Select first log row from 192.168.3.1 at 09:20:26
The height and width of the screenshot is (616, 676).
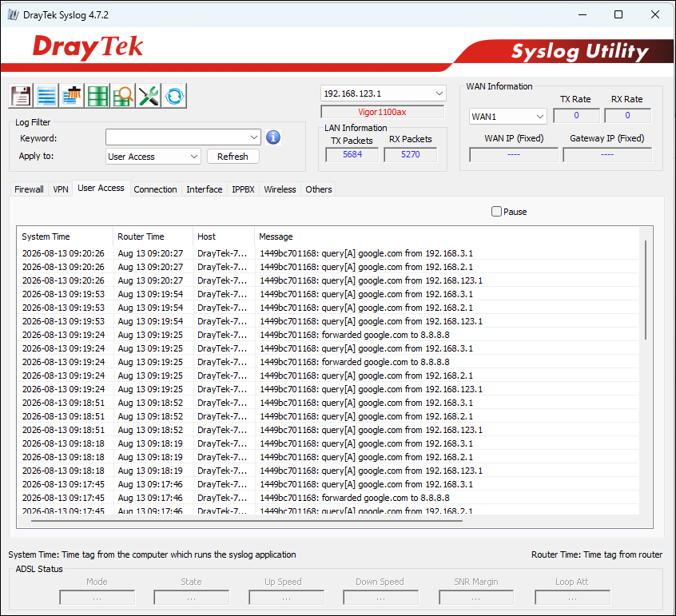click(x=328, y=253)
